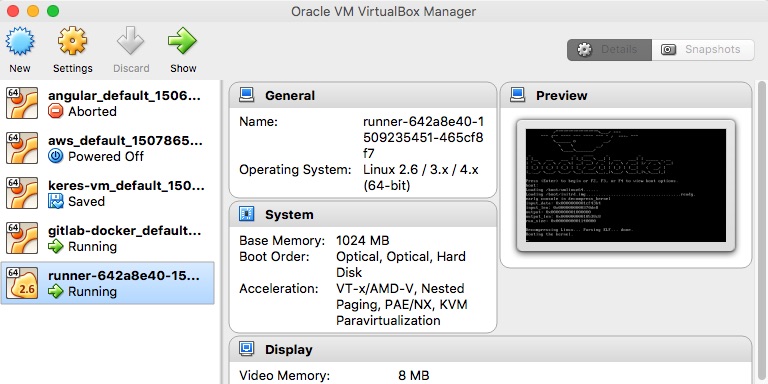
Task: Click the General section monitor icon
Action: point(246,95)
